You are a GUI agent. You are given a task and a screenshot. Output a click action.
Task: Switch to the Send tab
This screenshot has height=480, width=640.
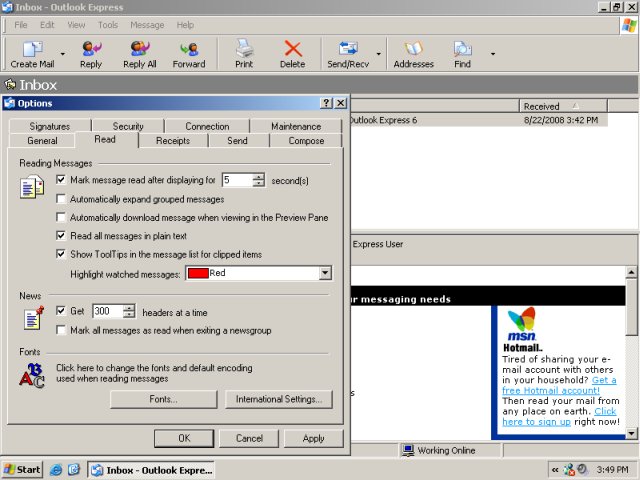point(237,140)
